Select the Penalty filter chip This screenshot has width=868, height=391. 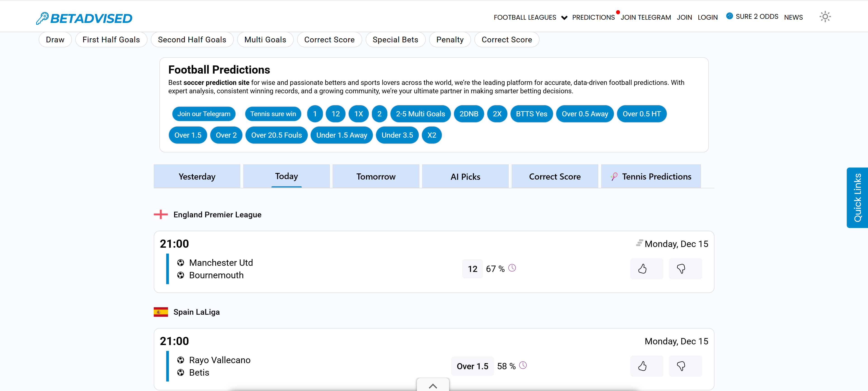(x=449, y=40)
